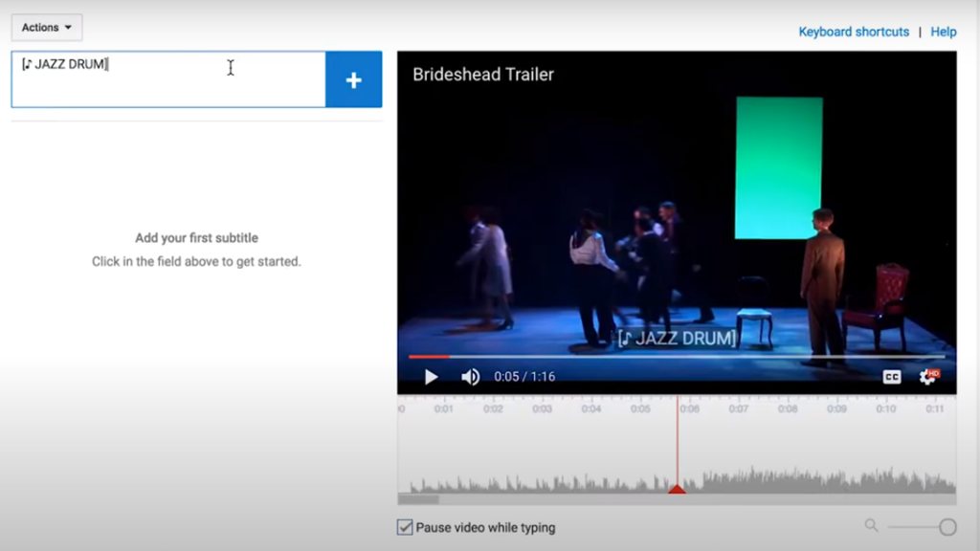Viewport: 980px width, 551px height.
Task: Uncheck the Pause video while typing checkbox
Action: point(406,527)
